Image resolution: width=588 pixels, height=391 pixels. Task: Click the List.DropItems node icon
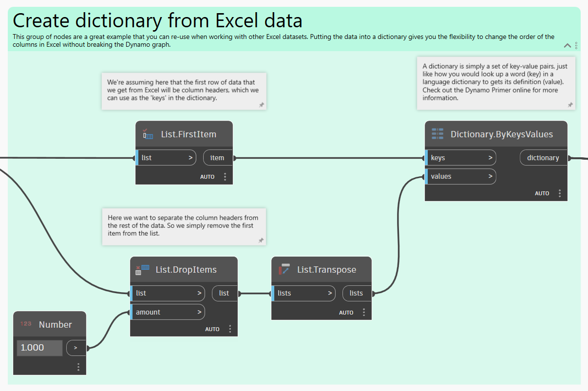click(x=142, y=270)
